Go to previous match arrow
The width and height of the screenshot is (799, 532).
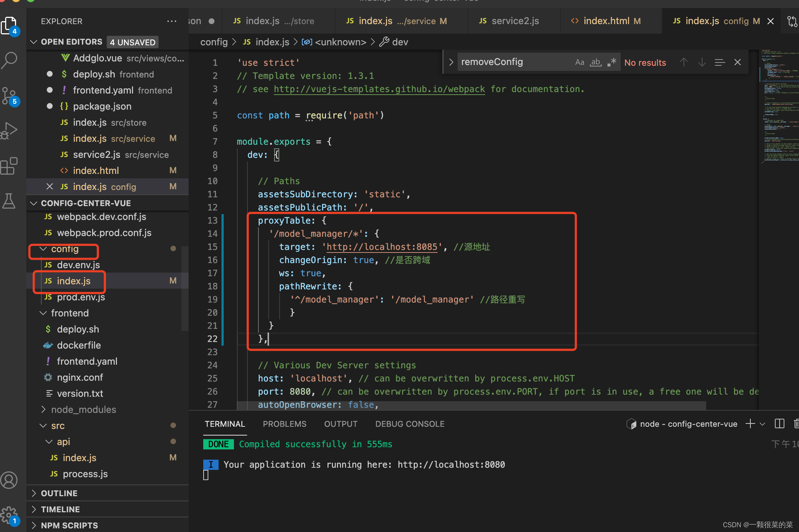[684, 62]
